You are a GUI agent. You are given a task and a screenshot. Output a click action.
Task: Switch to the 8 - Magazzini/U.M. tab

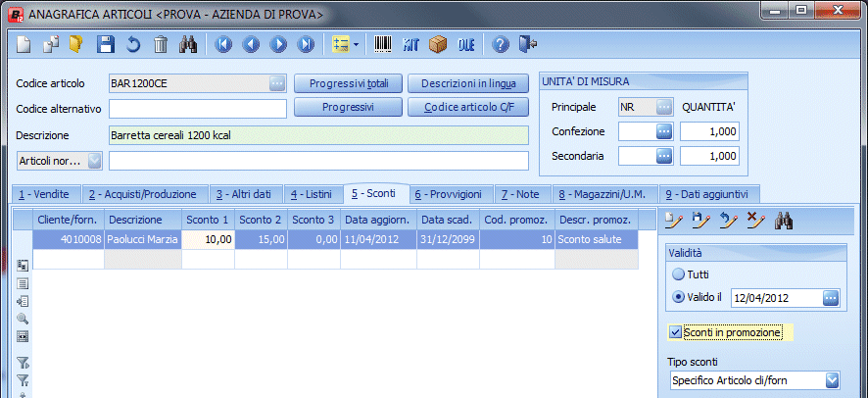point(605,194)
